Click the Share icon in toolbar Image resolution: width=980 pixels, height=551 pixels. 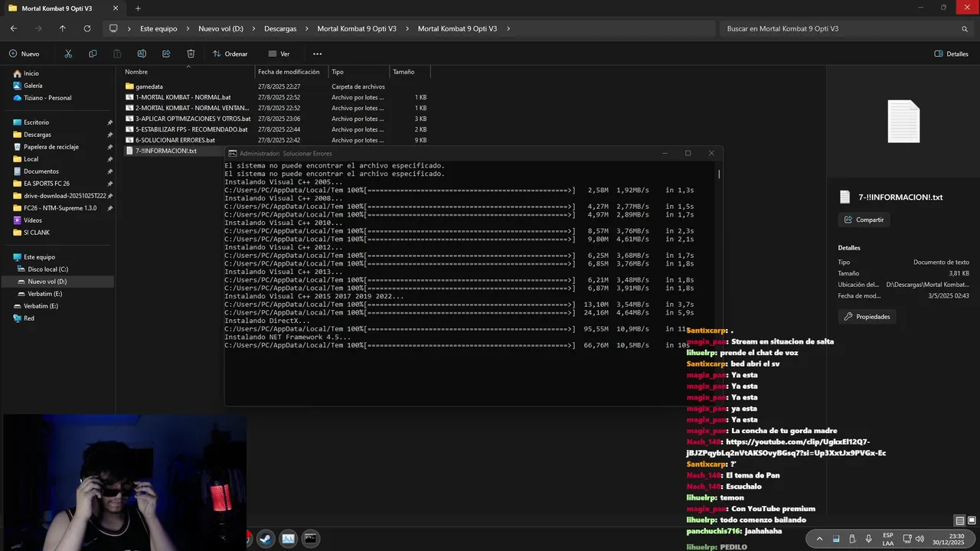pyautogui.click(x=166, y=54)
